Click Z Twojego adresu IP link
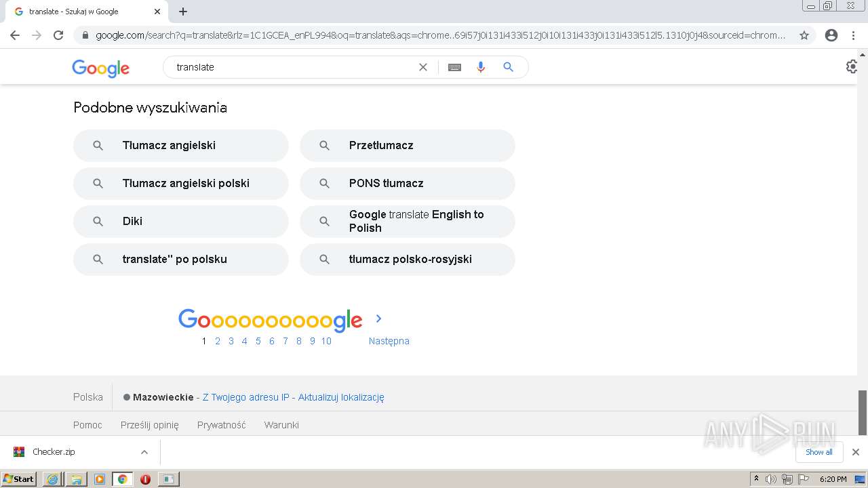Viewport: 868px width, 488px height. tap(246, 397)
